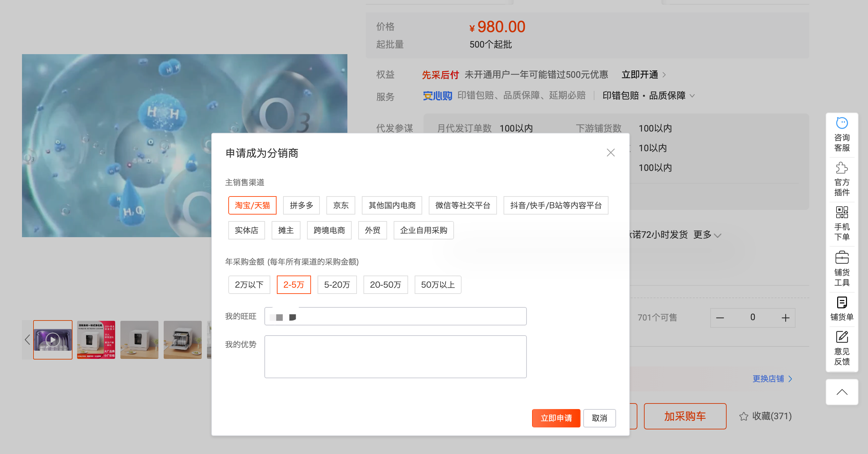Click the 收藏 star icon
The height and width of the screenshot is (454, 868).
pyautogui.click(x=743, y=417)
